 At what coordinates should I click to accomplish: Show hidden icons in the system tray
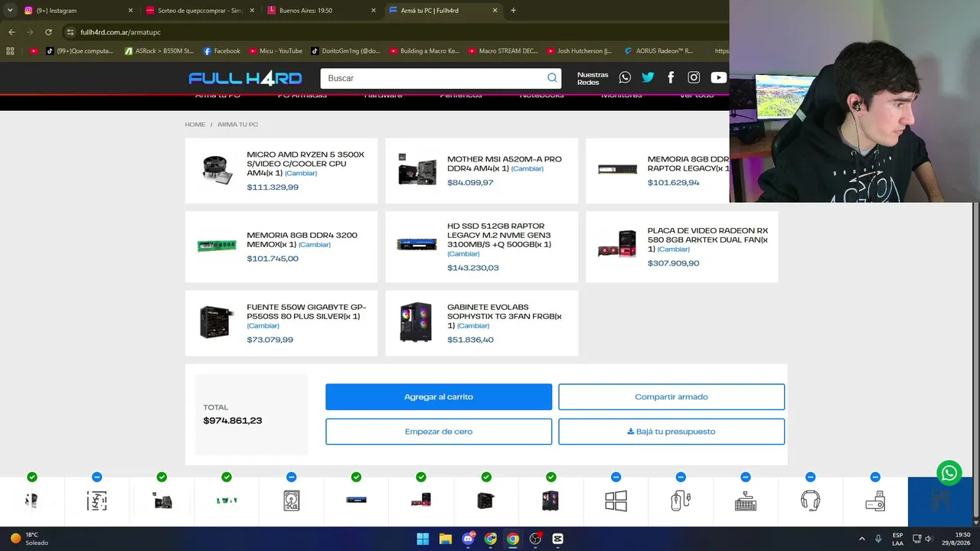click(861, 539)
